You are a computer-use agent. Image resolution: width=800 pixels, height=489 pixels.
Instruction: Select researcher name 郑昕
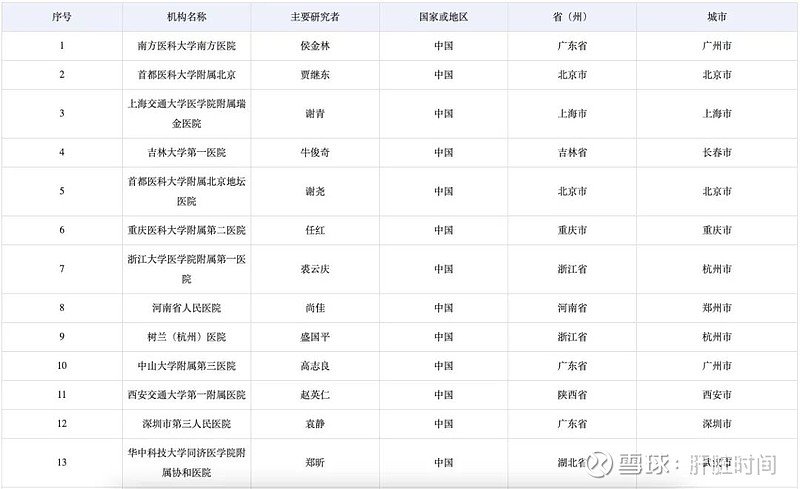pos(315,463)
